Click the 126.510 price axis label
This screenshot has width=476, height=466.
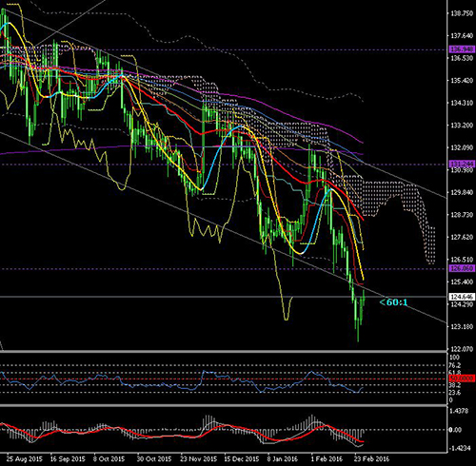pos(462,260)
